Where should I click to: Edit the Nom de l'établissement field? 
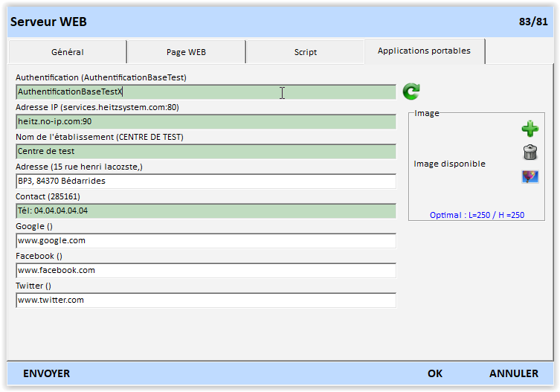point(206,151)
